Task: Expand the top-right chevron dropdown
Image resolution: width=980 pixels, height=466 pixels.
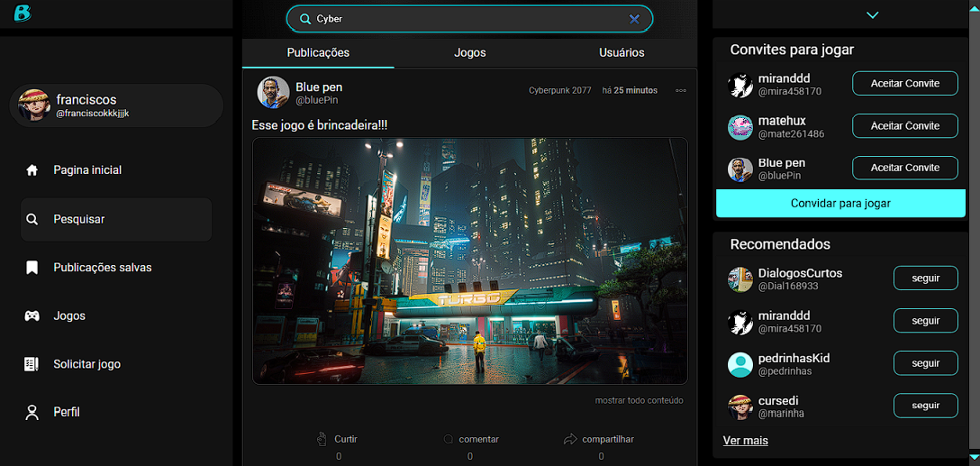Action: [873, 15]
